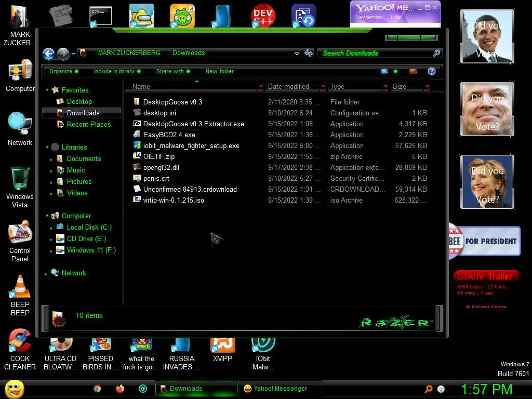Click the gray Forward arrow button
Image resolution: width=532 pixels, height=399 pixels.
point(63,54)
